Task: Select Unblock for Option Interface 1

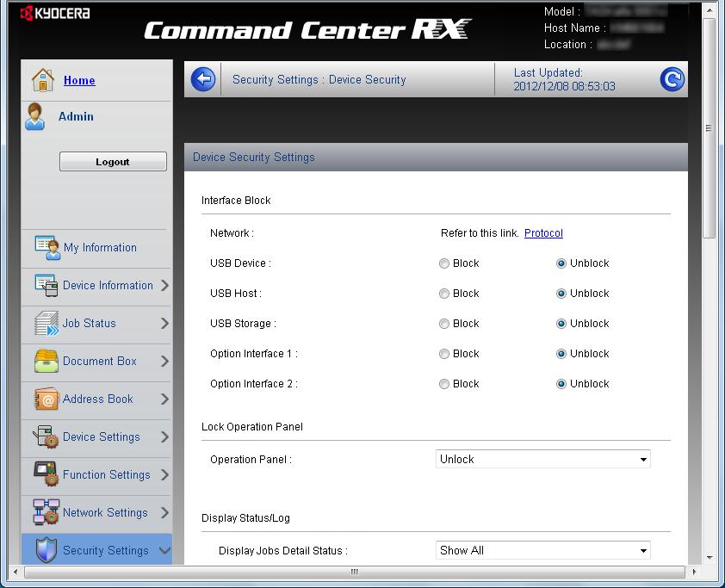Action: point(561,354)
